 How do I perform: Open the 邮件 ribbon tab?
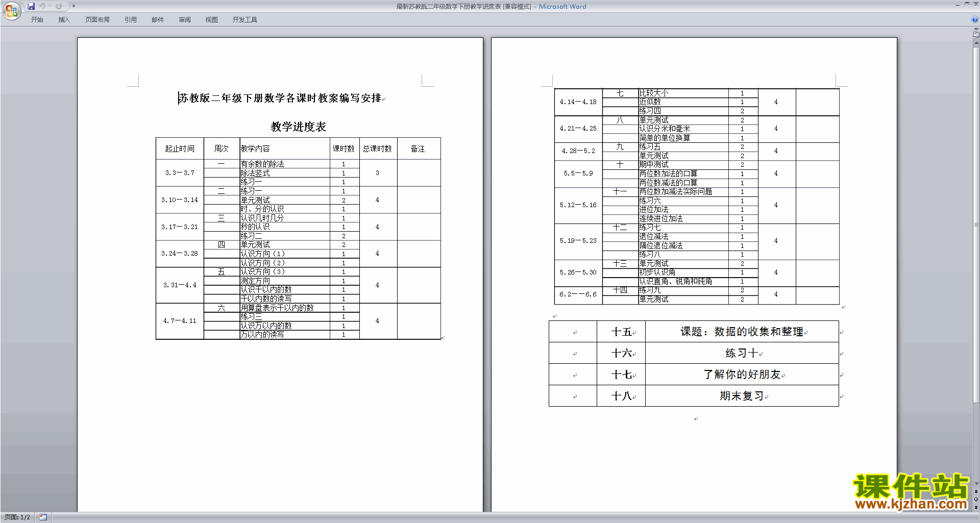[x=158, y=20]
